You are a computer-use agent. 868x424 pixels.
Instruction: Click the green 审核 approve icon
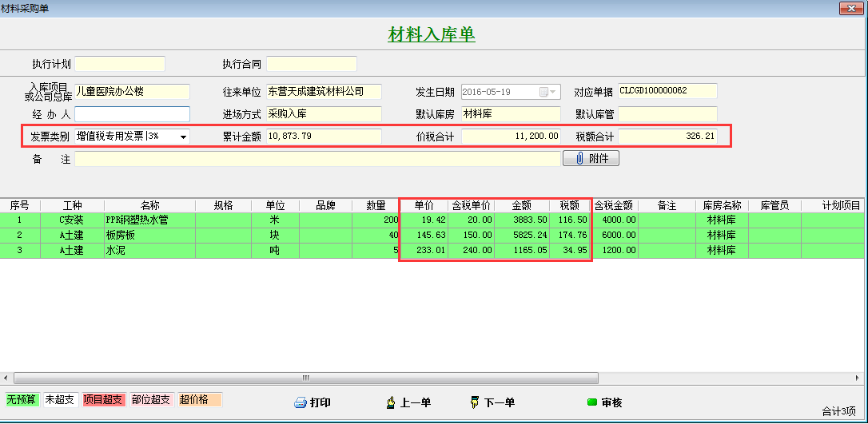click(592, 402)
